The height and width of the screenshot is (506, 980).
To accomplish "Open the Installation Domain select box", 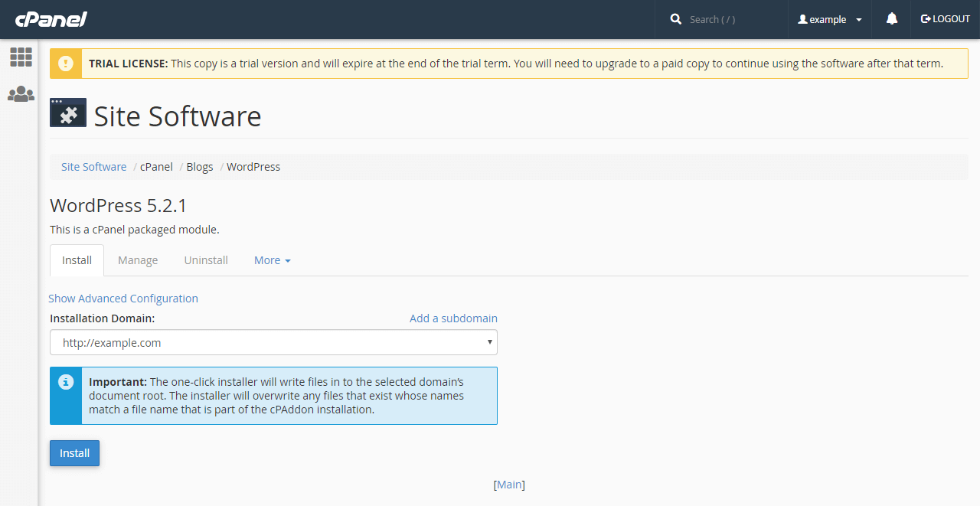I will tap(273, 342).
